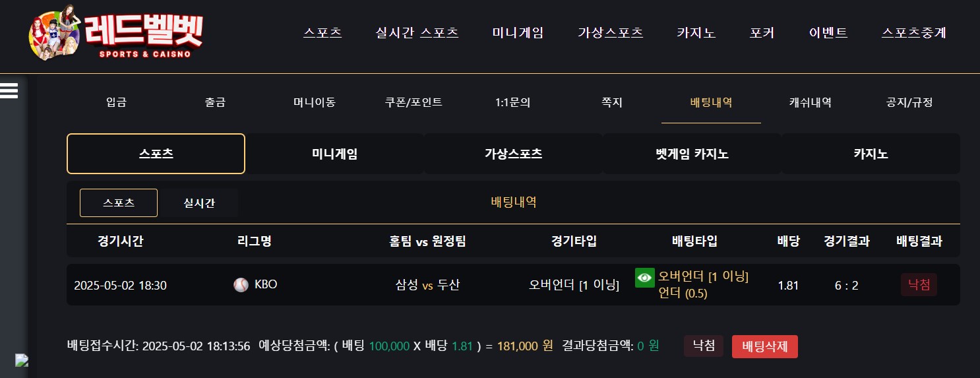This screenshot has height=378, width=980.
Task: Click the 레드벨벳 Sports & Casino logo
Action: [116, 33]
